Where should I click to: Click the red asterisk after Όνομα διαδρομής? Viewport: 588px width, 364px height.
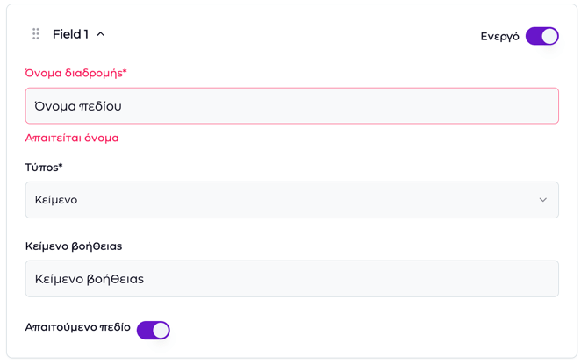[125, 72]
